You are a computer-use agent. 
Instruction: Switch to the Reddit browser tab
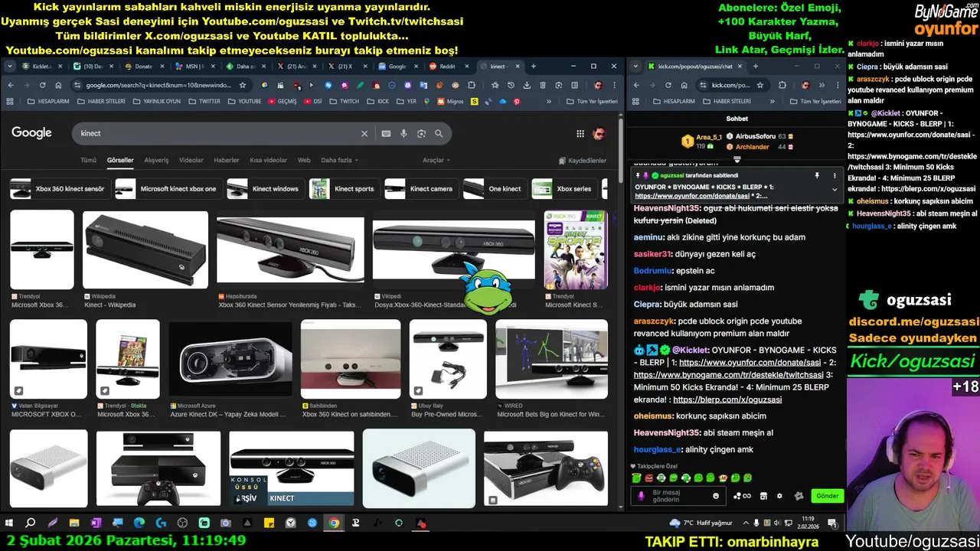coord(448,67)
